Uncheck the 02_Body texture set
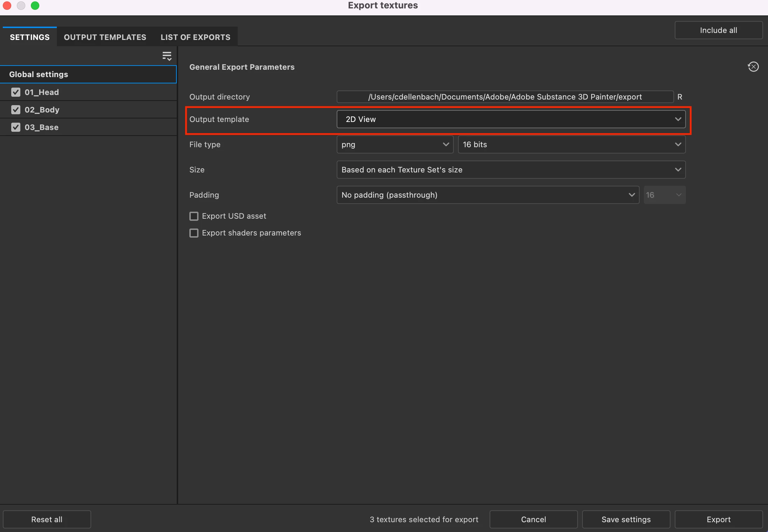This screenshot has width=768, height=532. click(x=16, y=110)
